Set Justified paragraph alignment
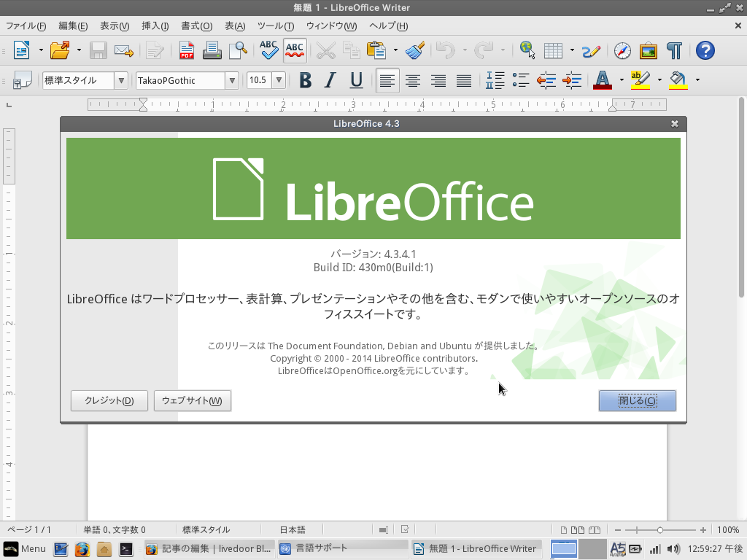Image resolution: width=747 pixels, height=560 pixels. [x=464, y=80]
